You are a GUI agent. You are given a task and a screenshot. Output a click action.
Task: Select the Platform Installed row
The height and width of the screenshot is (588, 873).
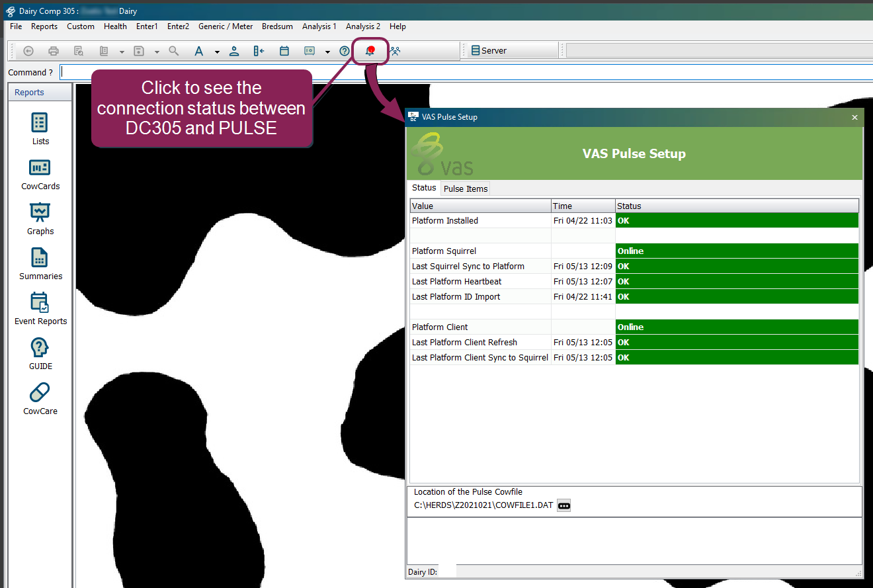click(x=634, y=220)
